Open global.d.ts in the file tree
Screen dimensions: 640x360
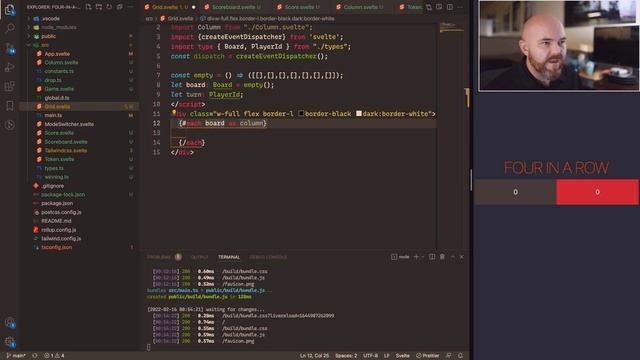tap(57, 98)
